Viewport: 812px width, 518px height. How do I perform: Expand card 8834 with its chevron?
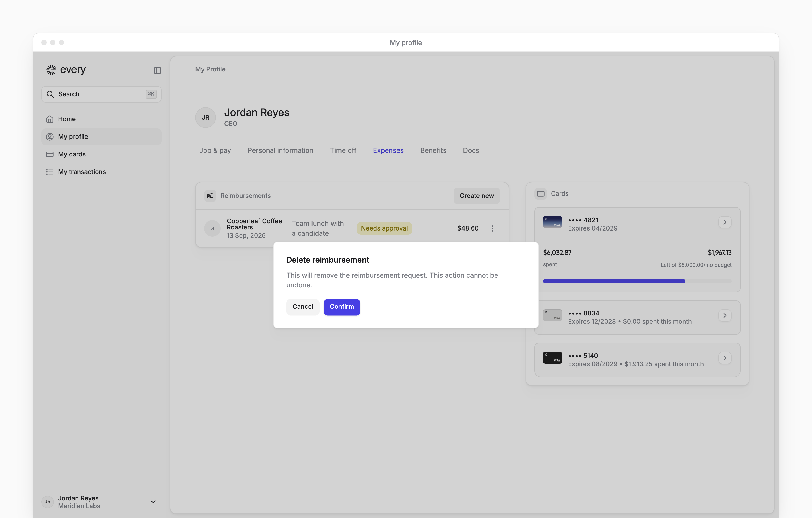(x=725, y=316)
